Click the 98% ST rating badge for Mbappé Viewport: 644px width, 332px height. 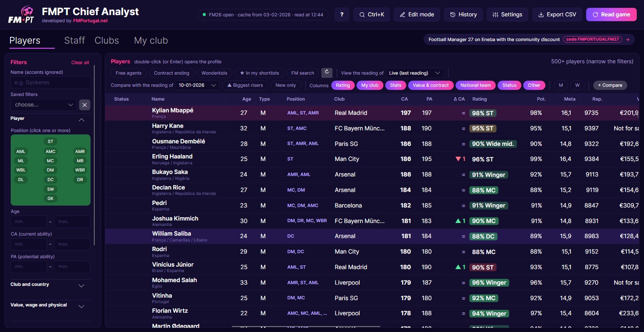[x=483, y=113]
